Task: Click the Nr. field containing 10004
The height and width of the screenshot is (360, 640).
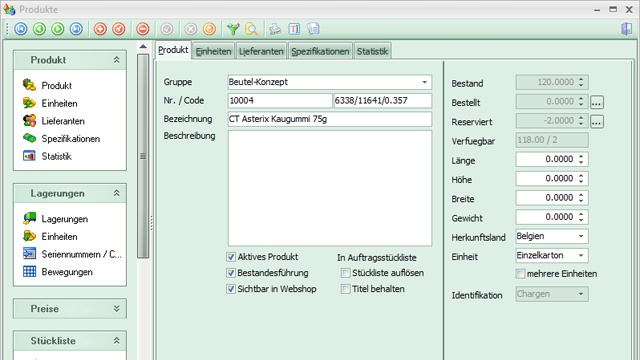Action: click(x=280, y=100)
